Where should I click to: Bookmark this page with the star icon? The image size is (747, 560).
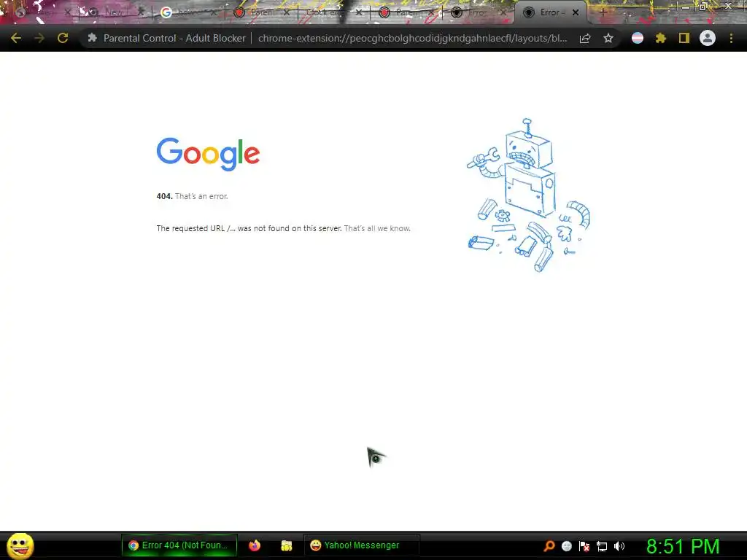(608, 38)
